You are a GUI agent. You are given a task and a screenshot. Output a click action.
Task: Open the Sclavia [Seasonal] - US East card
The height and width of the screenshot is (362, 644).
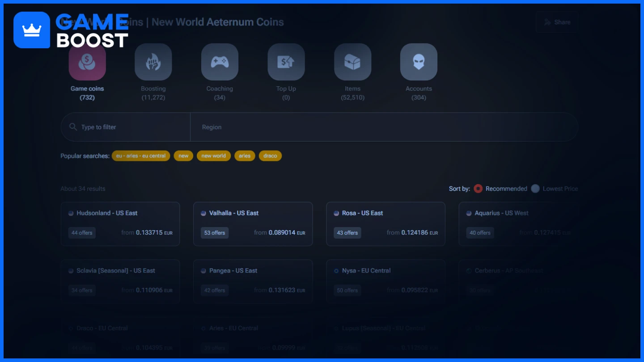click(x=120, y=282)
